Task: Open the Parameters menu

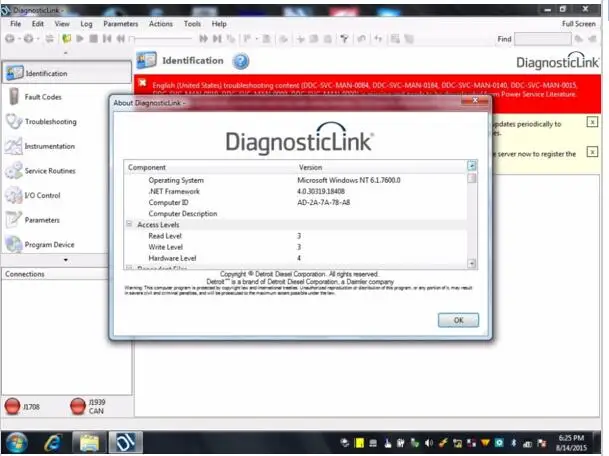Action: [120, 24]
